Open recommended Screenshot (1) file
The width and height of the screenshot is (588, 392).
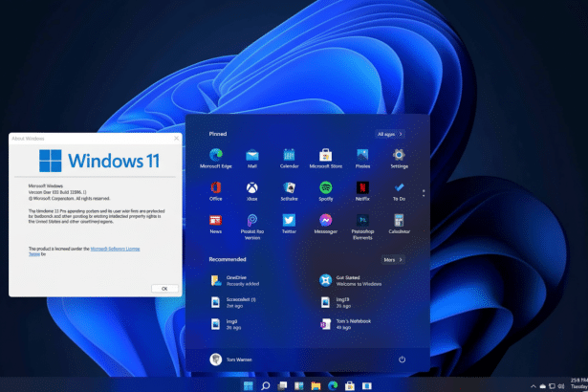point(233,302)
